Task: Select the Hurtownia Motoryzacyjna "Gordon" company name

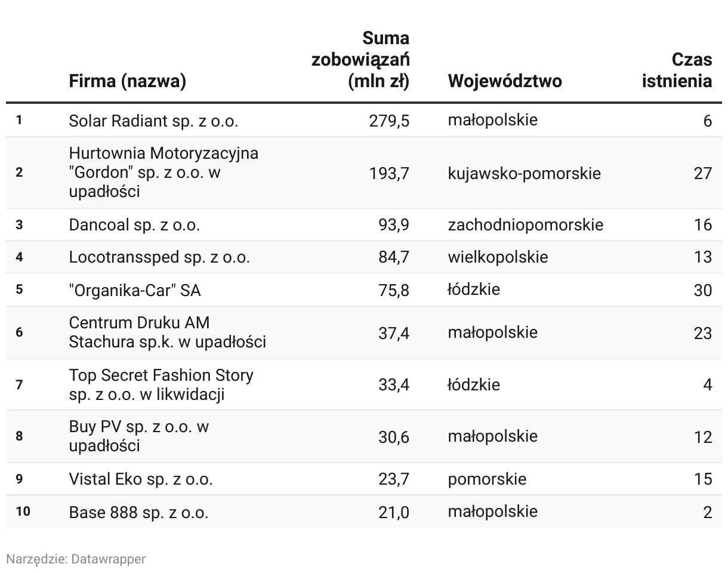Action: (x=164, y=172)
